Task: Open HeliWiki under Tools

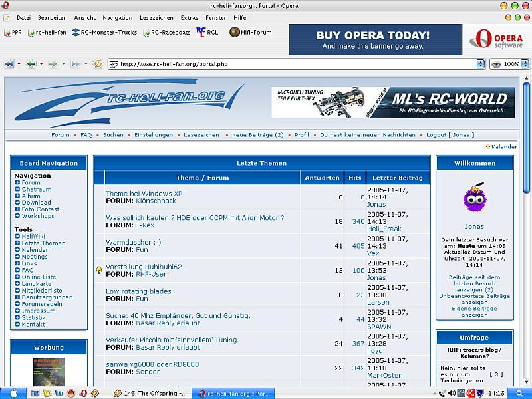Action: [33, 236]
